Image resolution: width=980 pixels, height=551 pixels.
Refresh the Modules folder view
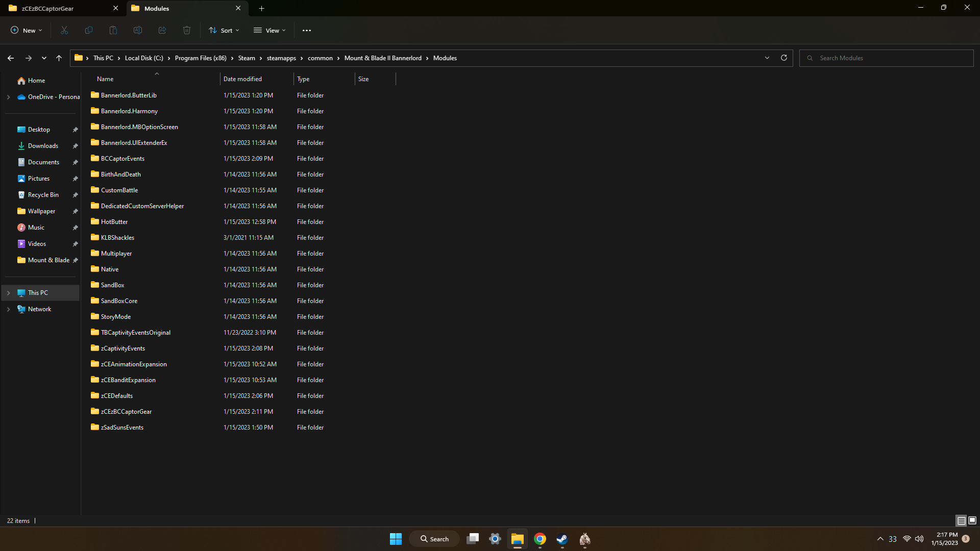tap(784, 58)
